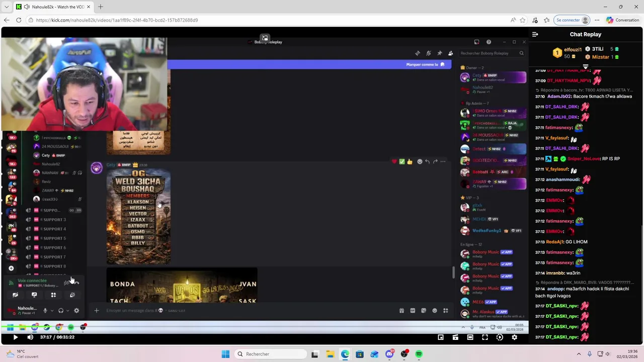Image resolution: width=644 pixels, height=362 pixels.
Task: Create a clip with the clapperboard icon
Action: (455, 337)
